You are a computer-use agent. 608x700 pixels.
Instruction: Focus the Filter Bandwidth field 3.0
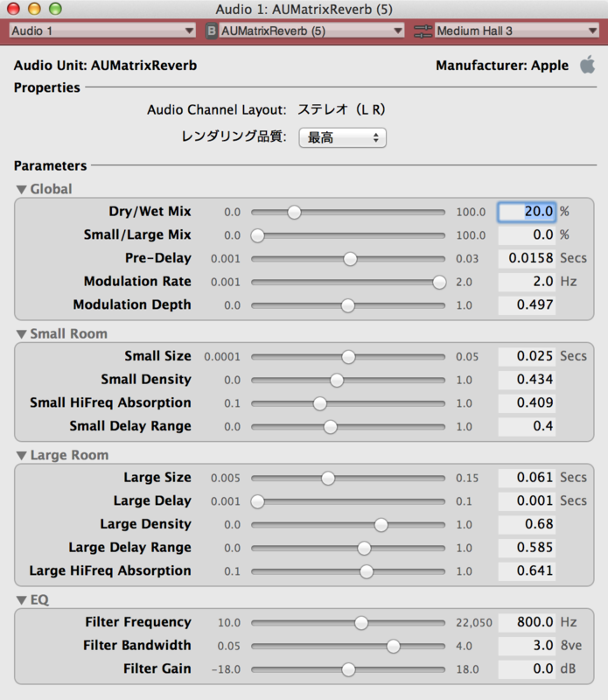tap(527, 646)
